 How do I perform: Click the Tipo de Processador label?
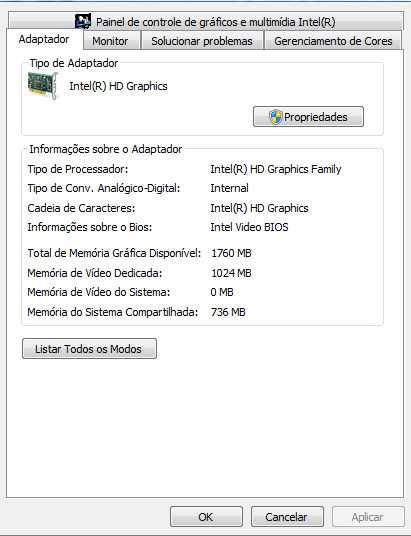pos(78,169)
